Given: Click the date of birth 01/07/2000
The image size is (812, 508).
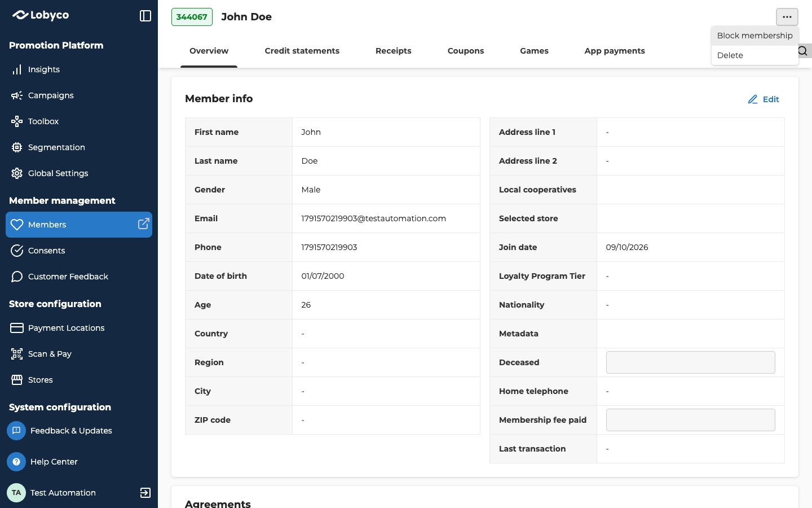Looking at the screenshot, I should 323,276.
